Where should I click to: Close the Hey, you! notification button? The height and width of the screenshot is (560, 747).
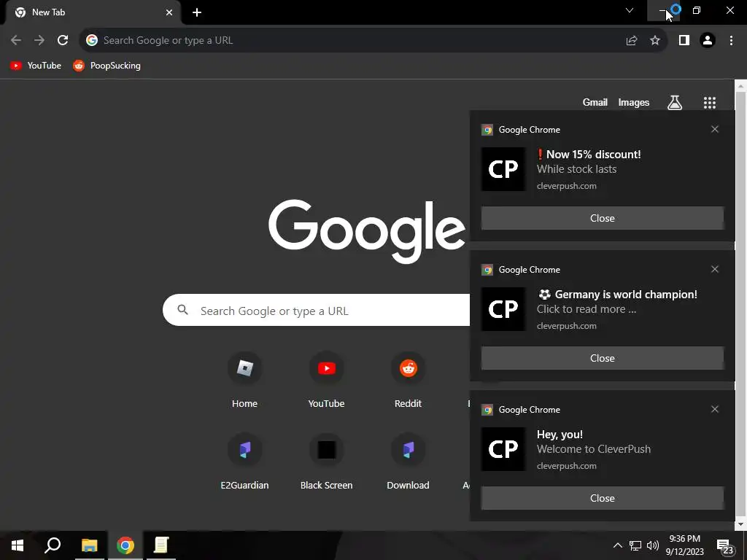click(x=602, y=498)
